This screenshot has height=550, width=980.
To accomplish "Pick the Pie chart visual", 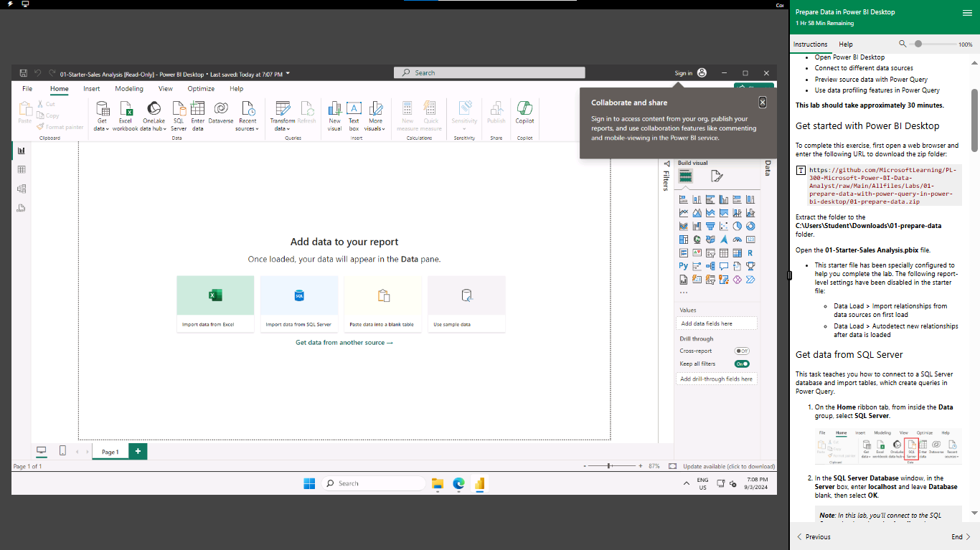I will 737,226.
